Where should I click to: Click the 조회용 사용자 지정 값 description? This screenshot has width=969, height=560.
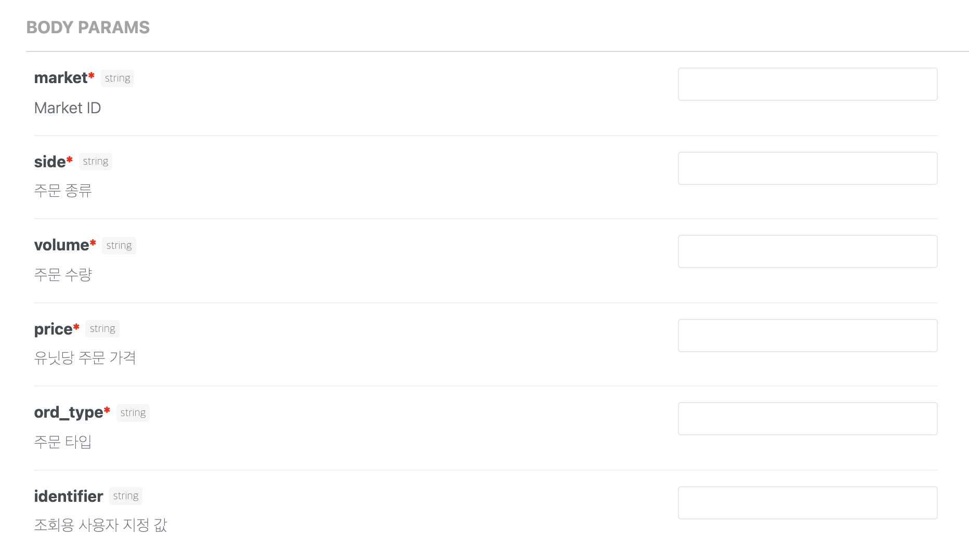tap(100, 525)
